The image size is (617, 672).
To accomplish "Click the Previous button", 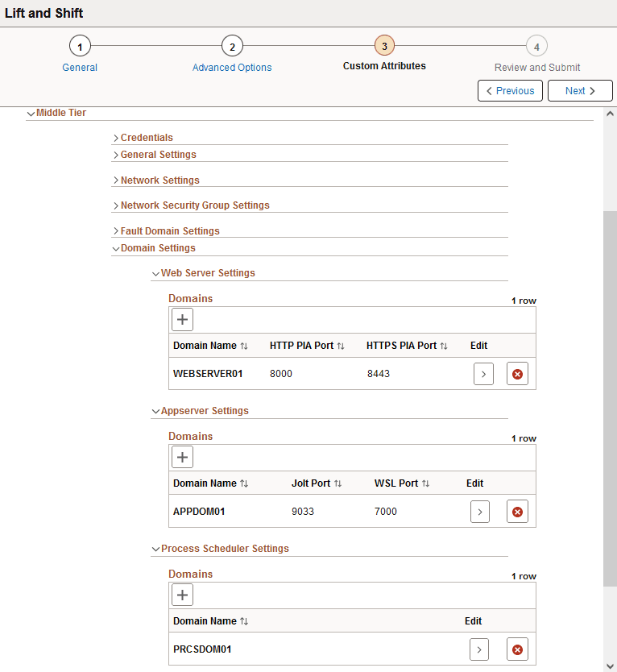I will click(x=510, y=91).
